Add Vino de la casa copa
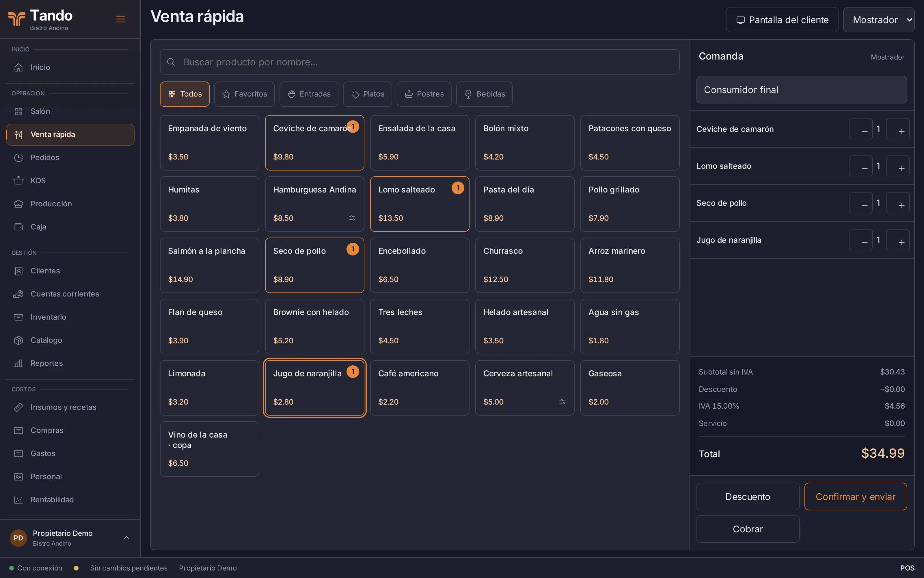Viewport: 924px width, 578px height. pyautogui.click(x=209, y=449)
